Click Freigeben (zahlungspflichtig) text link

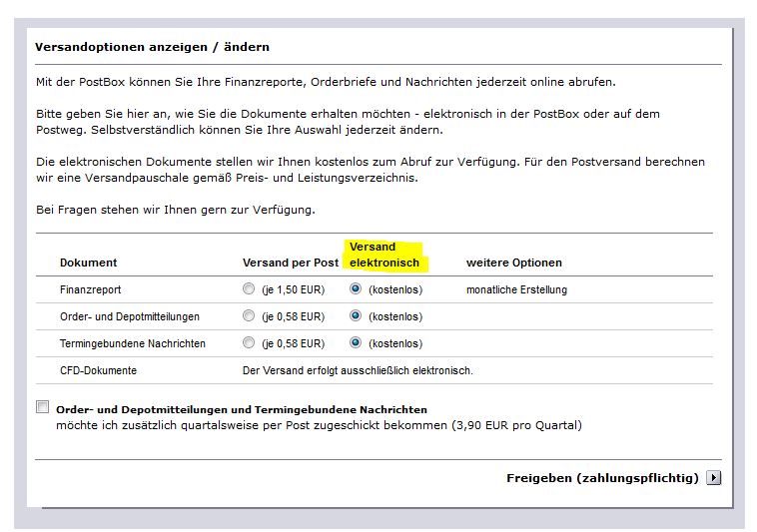pyautogui.click(x=602, y=478)
